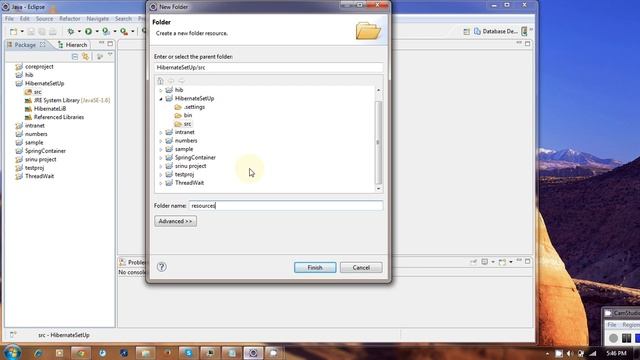The height and width of the screenshot is (360, 640).
Task: Open the Windows Start button
Action: tap(12, 353)
